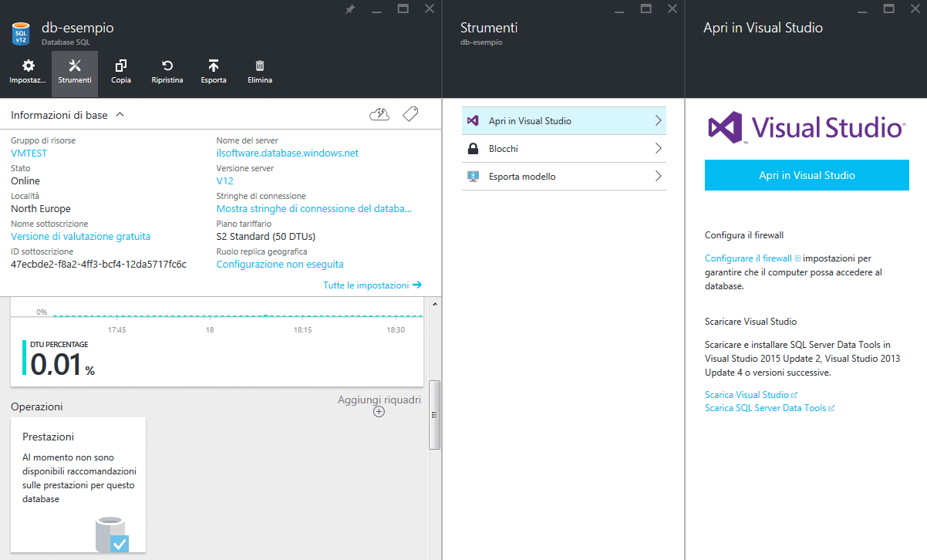
Task: Click Scarica Visual Studio link
Action: tap(747, 395)
